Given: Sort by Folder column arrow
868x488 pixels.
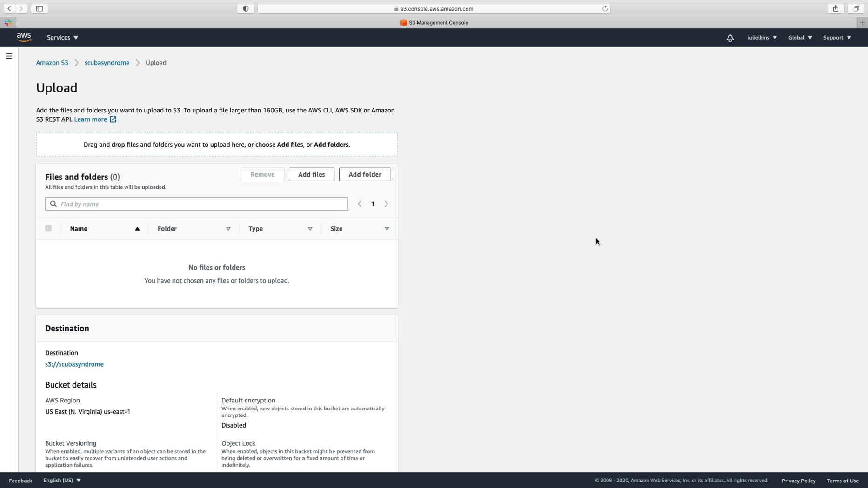Looking at the screenshot, I should [228, 229].
